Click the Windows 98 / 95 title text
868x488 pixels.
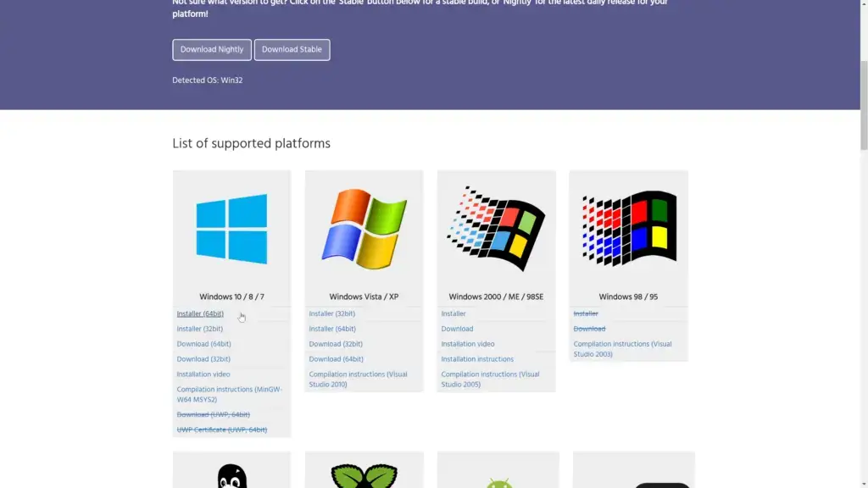click(628, 297)
